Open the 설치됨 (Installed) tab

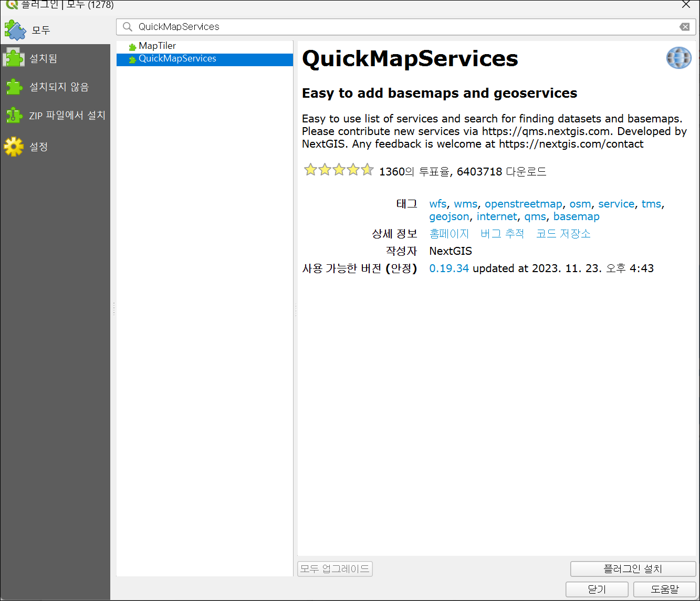(55, 58)
